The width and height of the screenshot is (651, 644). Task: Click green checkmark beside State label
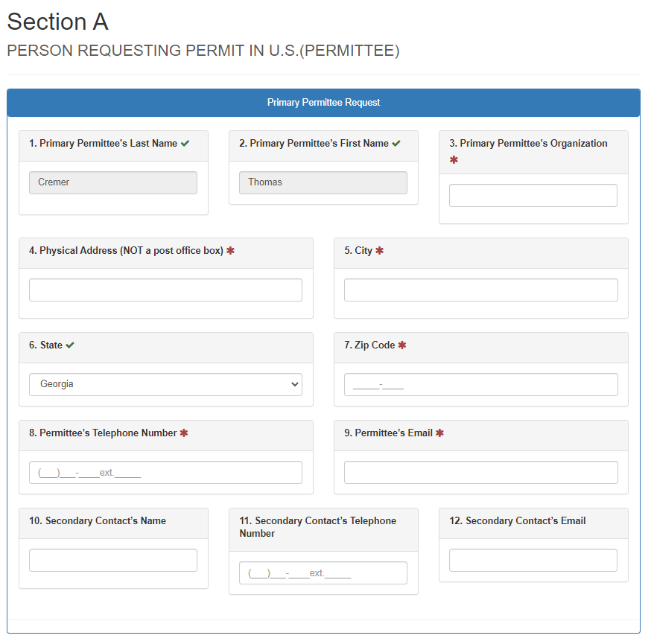click(x=70, y=345)
